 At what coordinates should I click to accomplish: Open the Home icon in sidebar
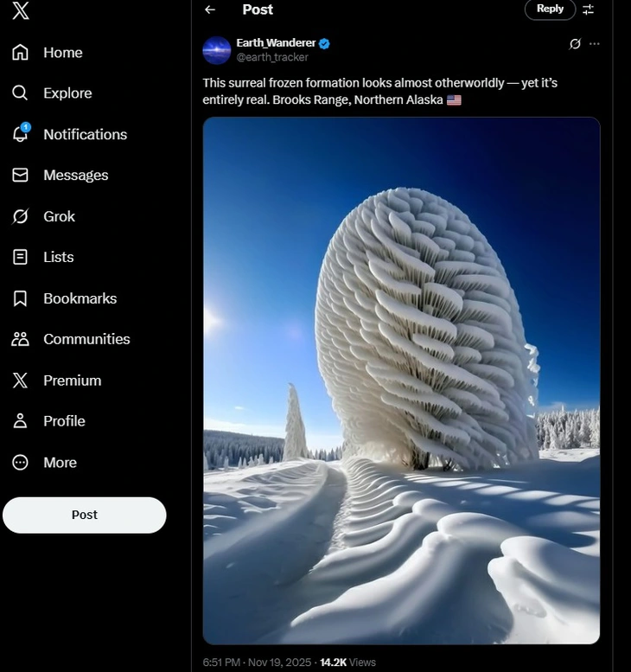point(21,53)
